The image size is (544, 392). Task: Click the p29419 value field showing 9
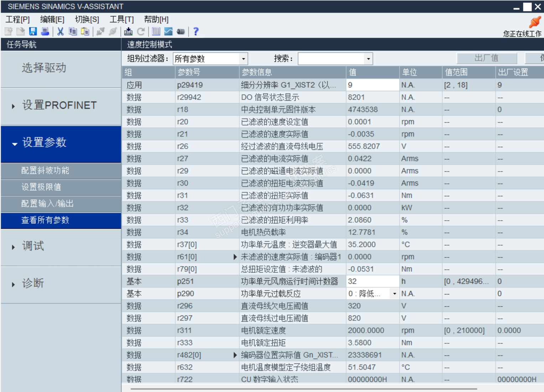pos(373,85)
